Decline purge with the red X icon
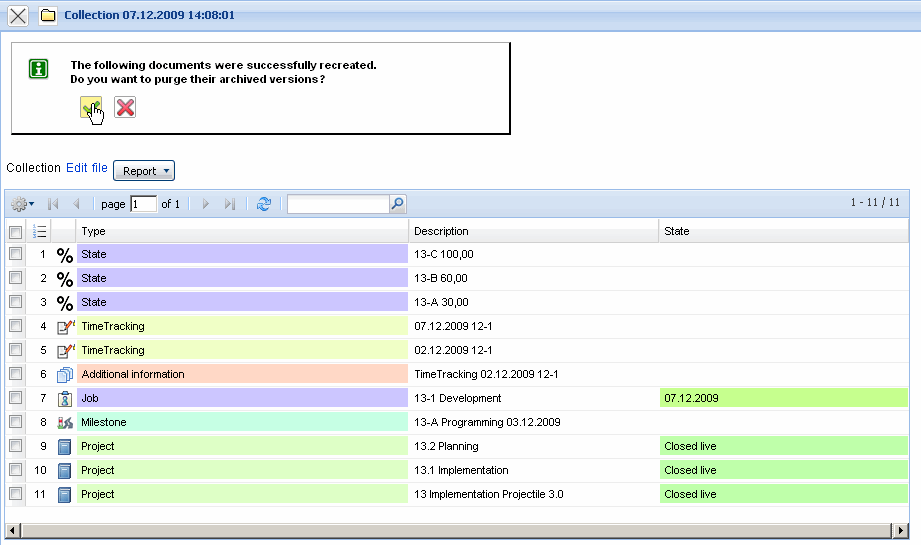 [125, 107]
